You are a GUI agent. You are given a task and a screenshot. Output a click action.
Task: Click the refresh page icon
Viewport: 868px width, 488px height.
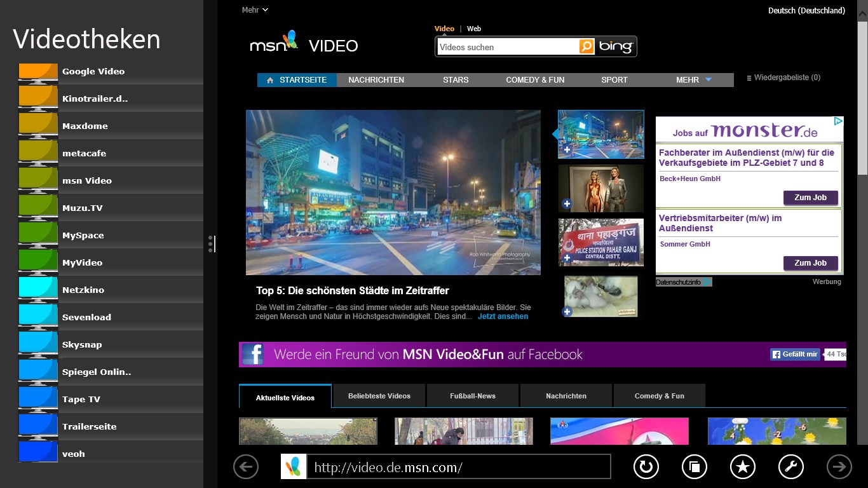click(x=646, y=467)
